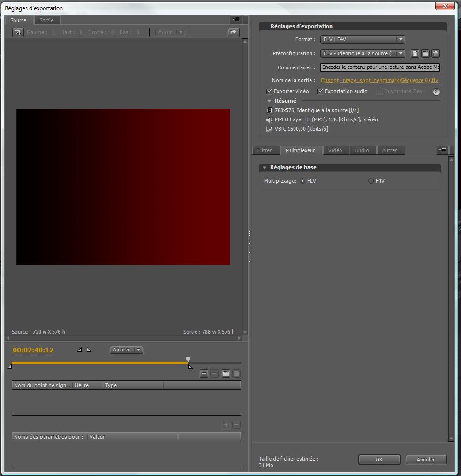Click the audio summary speaker icon
The height and width of the screenshot is (476, 461).
coord(269,120)
